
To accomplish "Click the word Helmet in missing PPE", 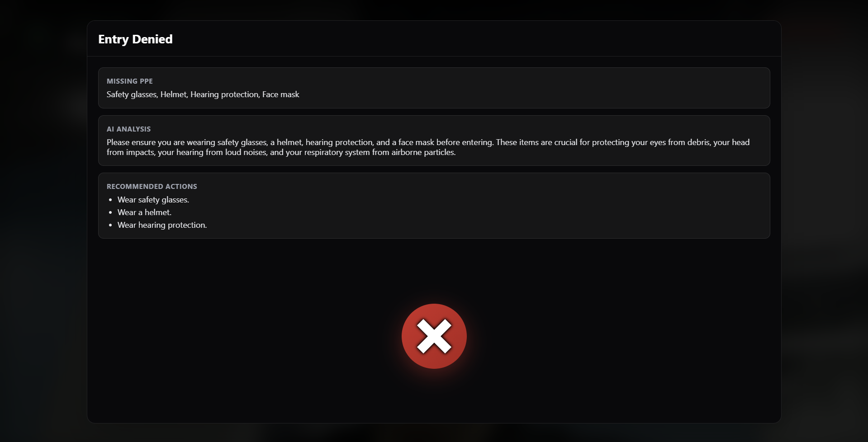I will pyautogui.click(x=174, y=94).
